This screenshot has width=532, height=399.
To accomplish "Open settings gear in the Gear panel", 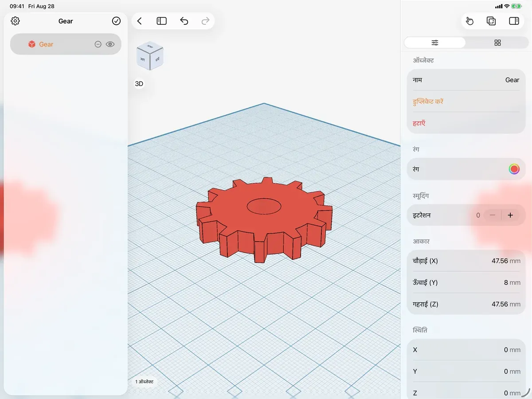I will click(16, 21).
